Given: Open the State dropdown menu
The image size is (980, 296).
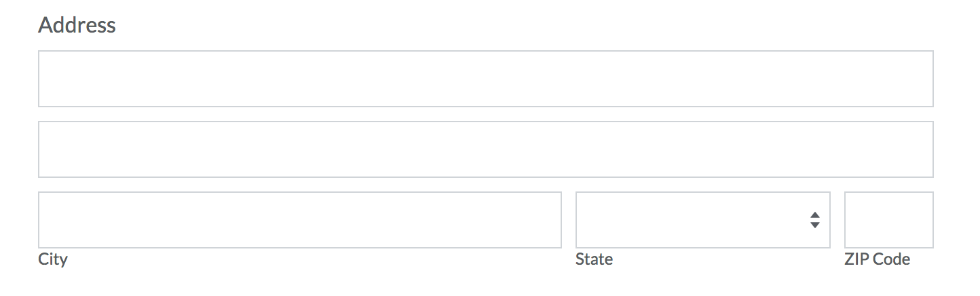Looking at the screenshot, I should (x=702, y=220).
